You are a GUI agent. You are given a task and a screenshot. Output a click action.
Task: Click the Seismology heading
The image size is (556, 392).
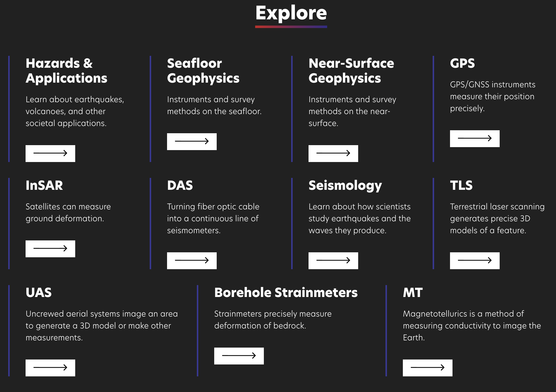345,186
